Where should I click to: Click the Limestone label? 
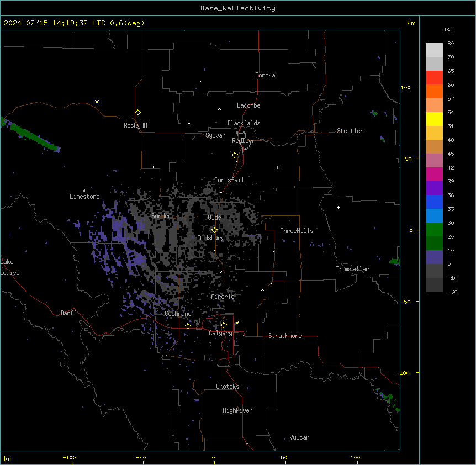tap(84, 197)
